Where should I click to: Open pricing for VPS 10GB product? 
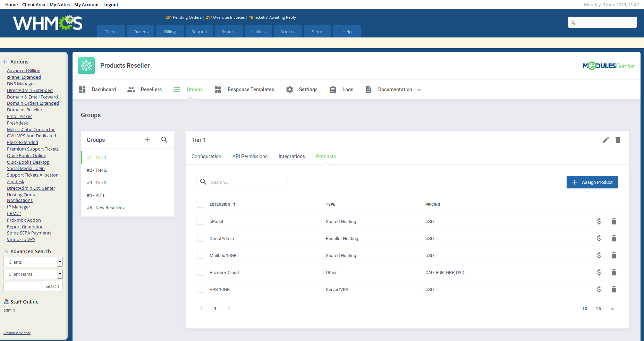coord(599,289)
